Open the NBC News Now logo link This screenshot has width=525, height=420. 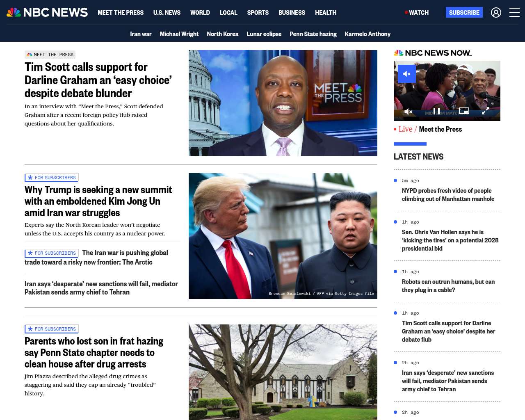pyautogui.click(x=433, y=53)
